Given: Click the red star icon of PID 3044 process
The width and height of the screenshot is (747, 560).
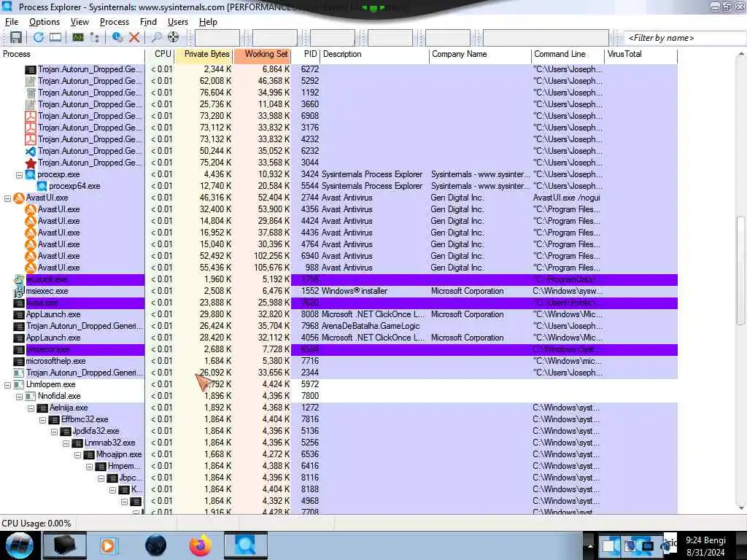Looking at the screenshot, I should pos(31,163).
